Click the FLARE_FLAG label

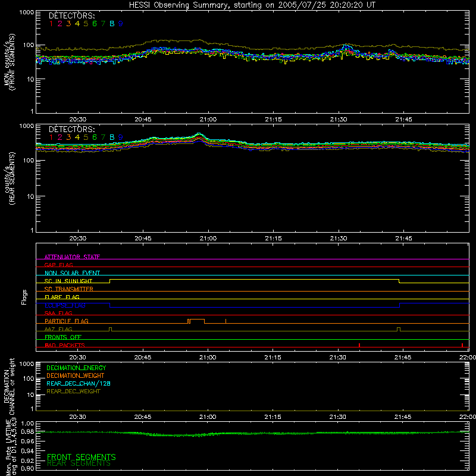pos(62,297)
